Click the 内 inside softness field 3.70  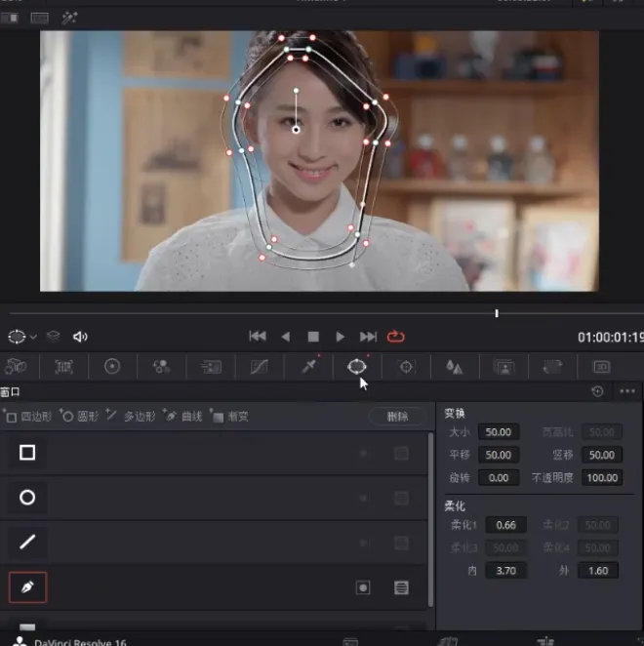pyautogui.click(x=505, y=571)
